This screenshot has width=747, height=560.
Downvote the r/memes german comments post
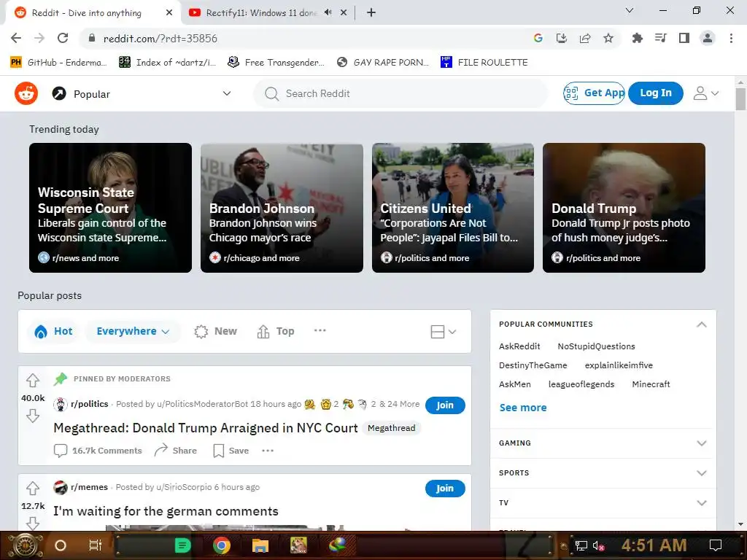click(x=32, y=523)
